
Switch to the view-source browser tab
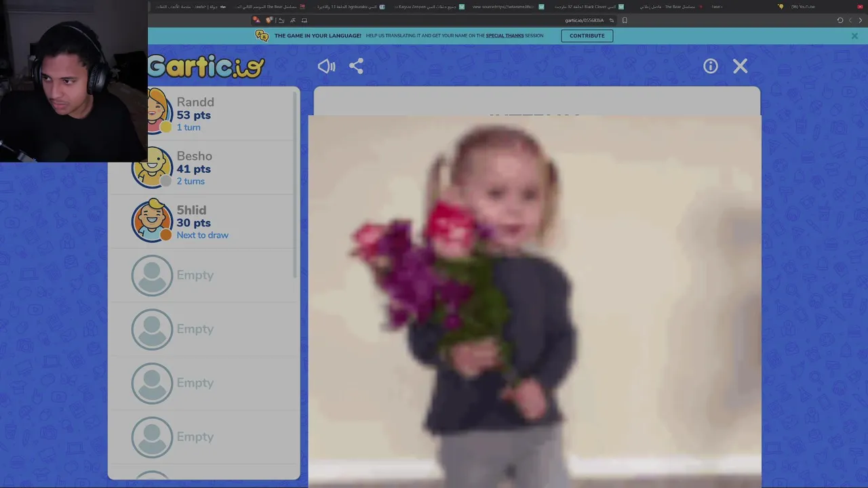click(509, 7)
